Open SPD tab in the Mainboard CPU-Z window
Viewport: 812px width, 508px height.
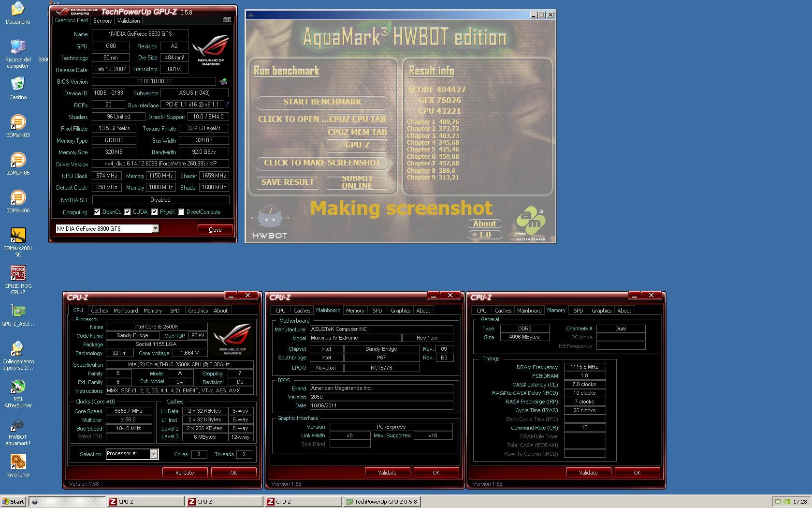click(377, 311)
